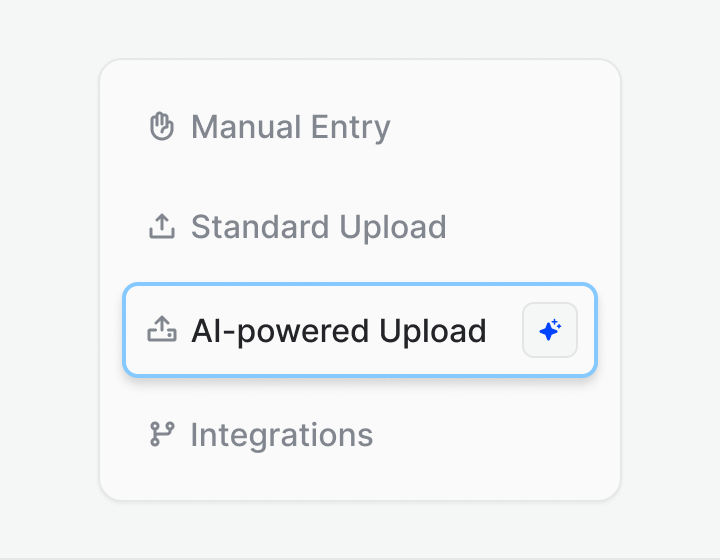Click the "Manual Entry" text label
The height and width of the screenshot is (560, 720).
click(291, 128)
